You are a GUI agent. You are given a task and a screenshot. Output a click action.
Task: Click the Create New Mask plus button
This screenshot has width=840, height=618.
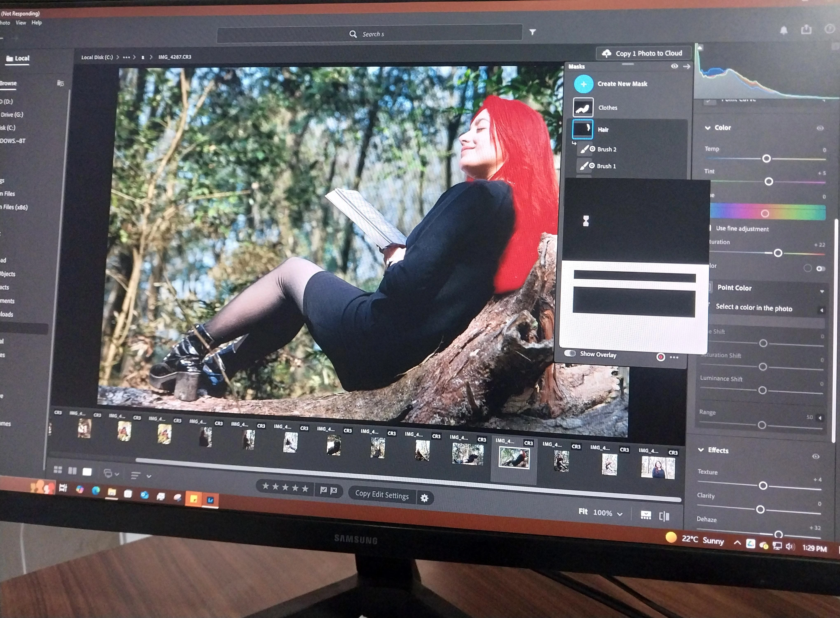(583, 84)
